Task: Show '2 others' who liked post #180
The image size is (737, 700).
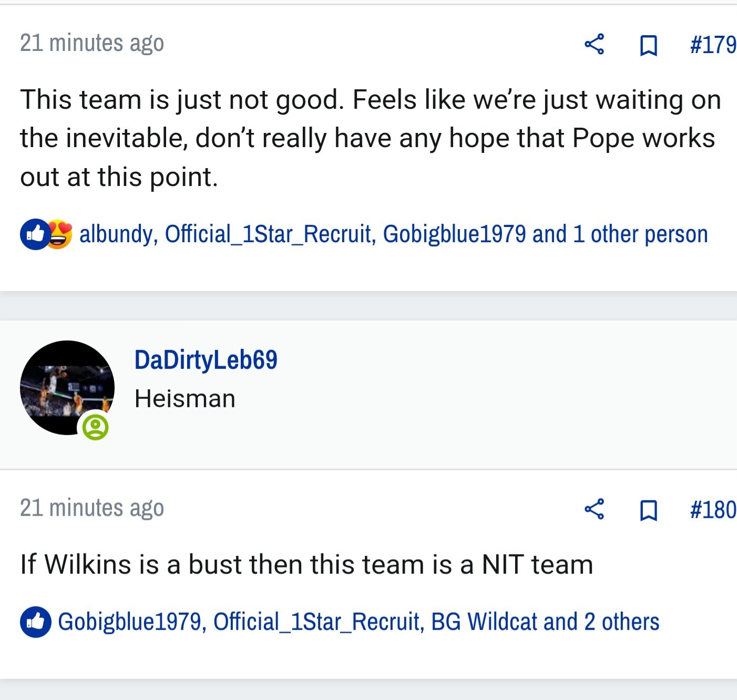Action: 621,622
